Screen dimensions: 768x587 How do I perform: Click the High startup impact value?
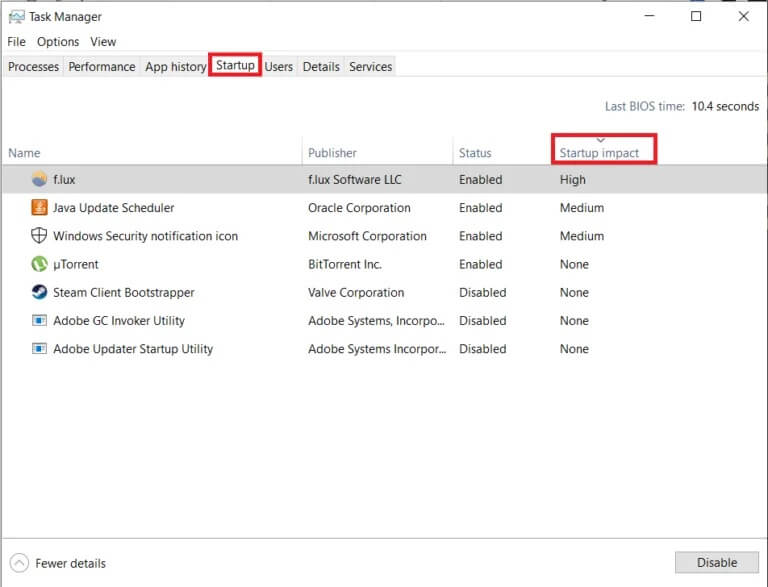tap(573, 180)
